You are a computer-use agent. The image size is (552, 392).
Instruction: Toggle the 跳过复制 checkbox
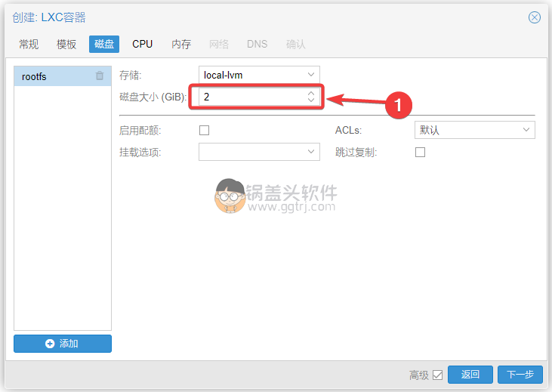tap(420, 152)
